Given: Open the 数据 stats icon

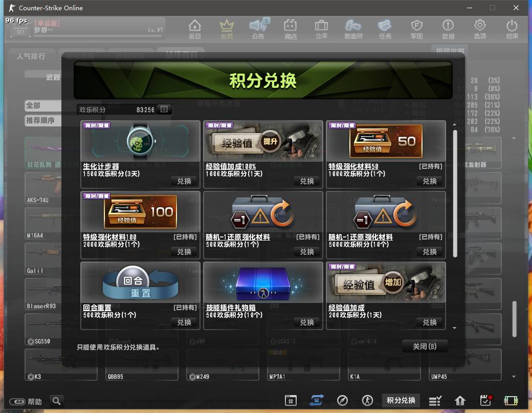Looking at the screenshot, I should (448, 29).
